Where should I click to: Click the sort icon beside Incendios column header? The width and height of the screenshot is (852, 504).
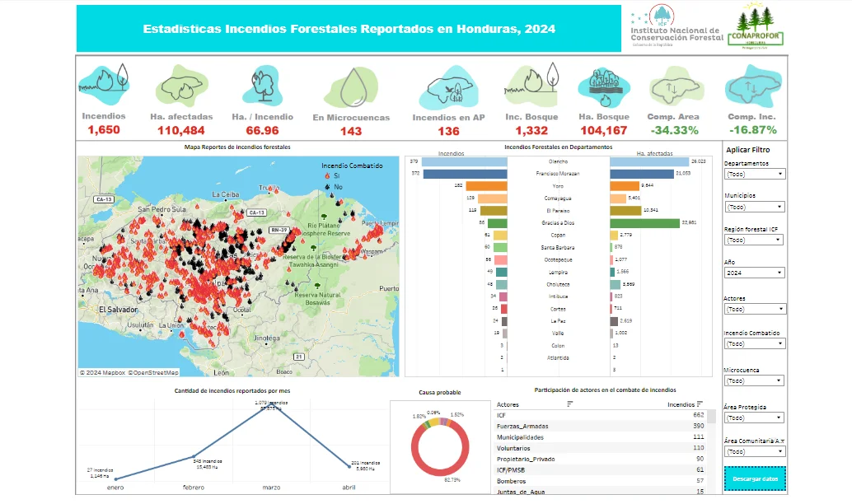point(700,404)
